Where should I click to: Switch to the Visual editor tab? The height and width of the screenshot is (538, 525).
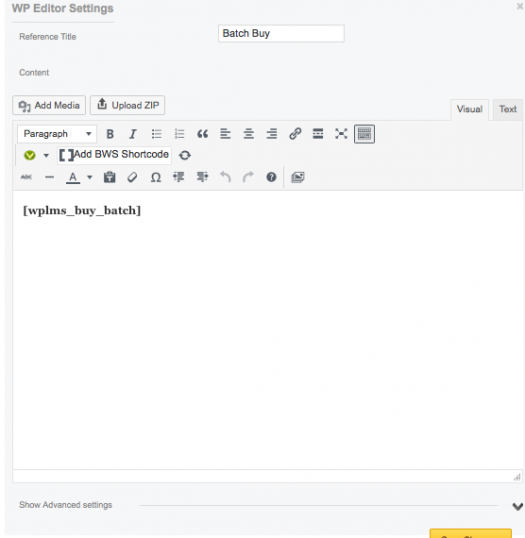(469, 109)
